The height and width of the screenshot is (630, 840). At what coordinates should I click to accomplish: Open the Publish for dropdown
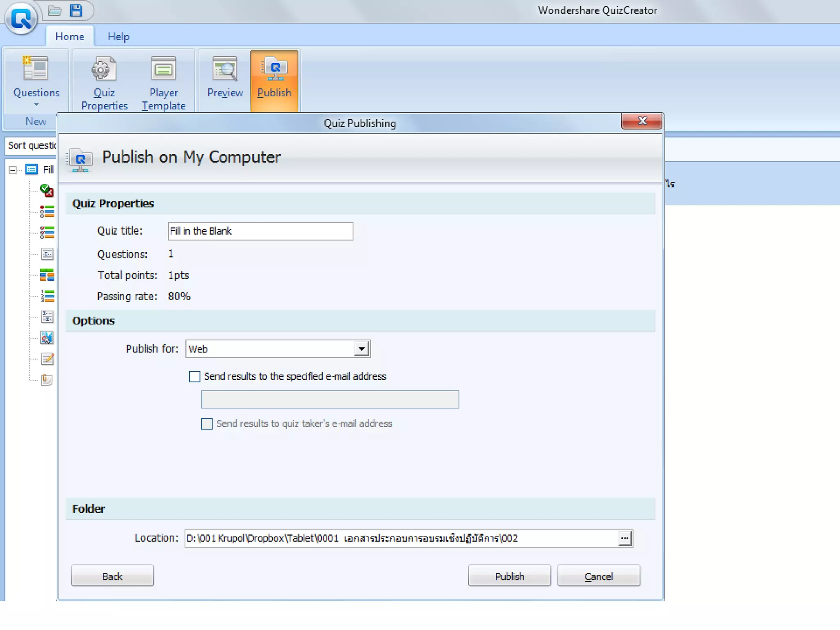tap(361, 349)
